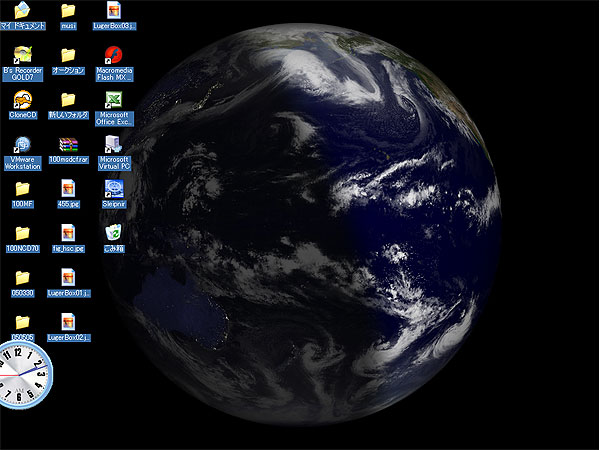Viewport: 600px width, 450px height.
Task: Click the analog clock desktop widget
Action: click(x=22, y=373)
